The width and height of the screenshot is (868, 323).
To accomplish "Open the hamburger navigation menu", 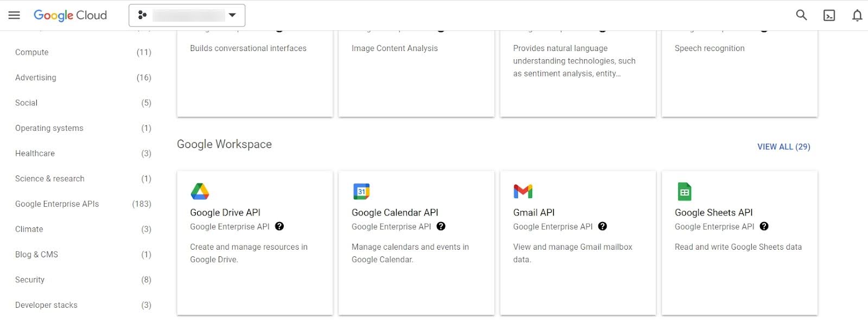I will (x=14, y=15).
